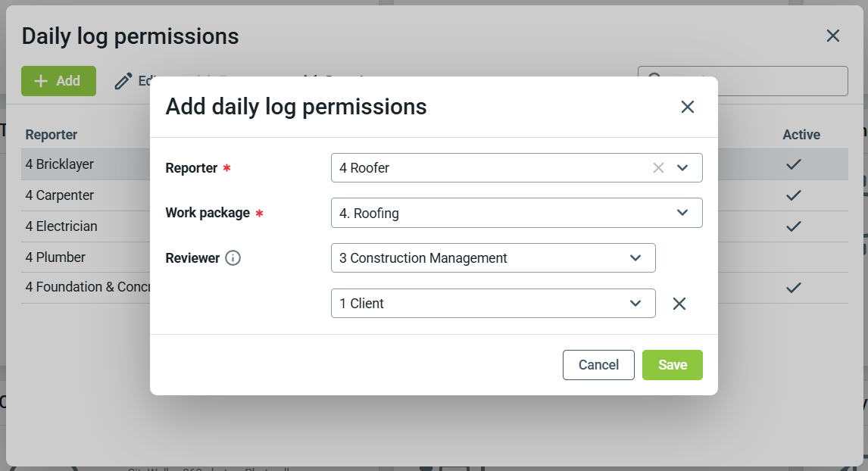Expand the Reporter dropdown arrow
The width and height of the screenshot is (868, 471).
(x=682, y=168)
